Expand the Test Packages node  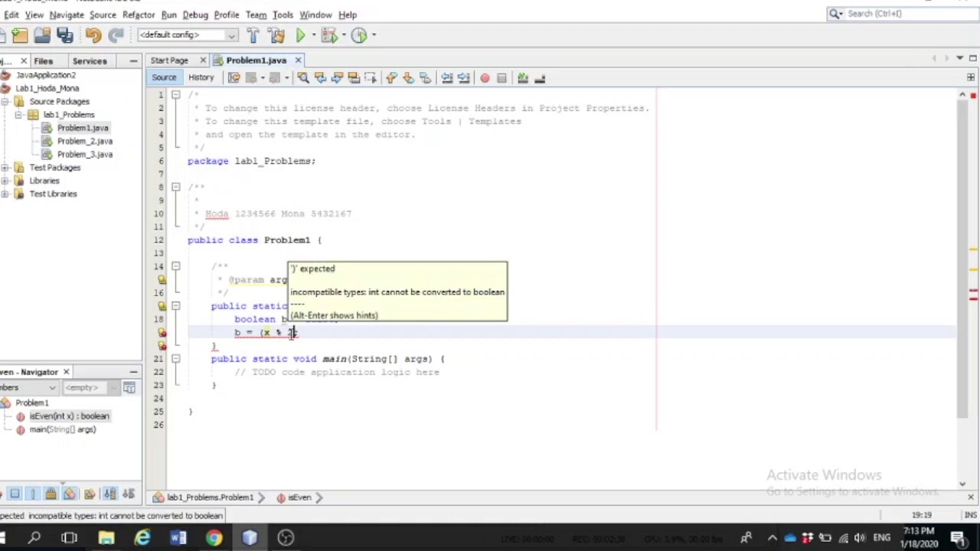[x=5, y=168]
